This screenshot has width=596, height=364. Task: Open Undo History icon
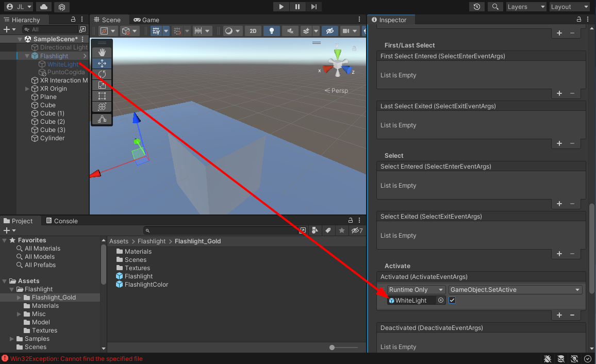[477, 7]
